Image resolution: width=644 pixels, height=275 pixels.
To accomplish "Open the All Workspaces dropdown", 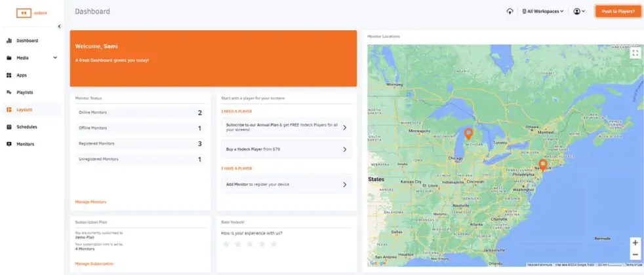I will point(543,11).
